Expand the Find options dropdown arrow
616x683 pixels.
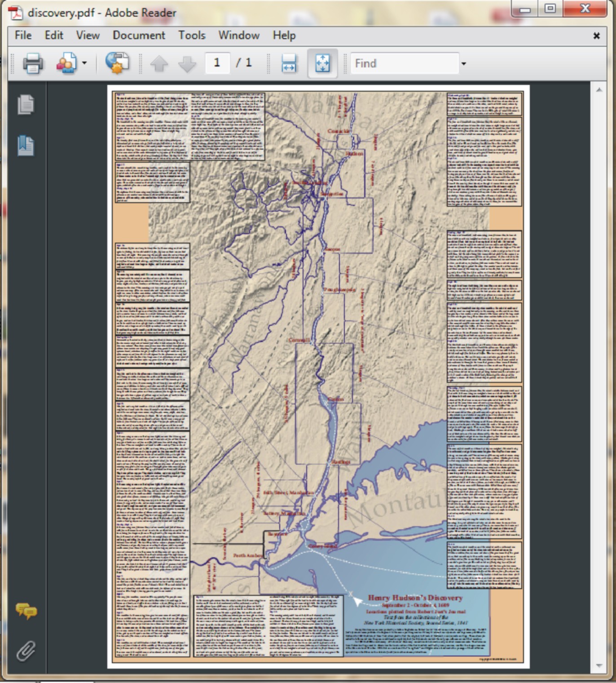(464, 64)
